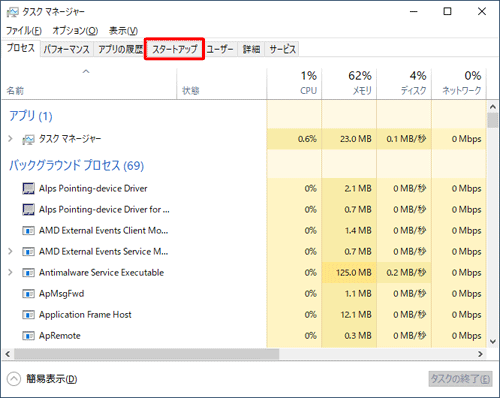Switch to the アプリの履歴 tab

pyautogui.click(x=120, y=49)
